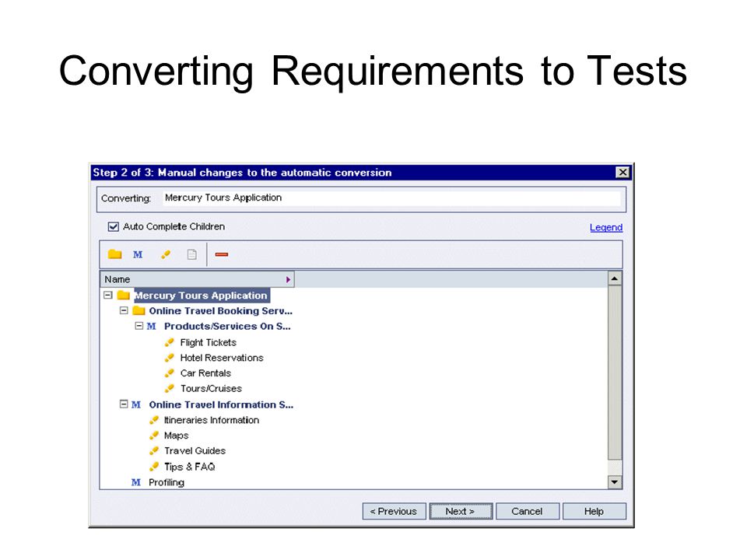Click pencil icon beside Flight Tickets

click(169, 342)
